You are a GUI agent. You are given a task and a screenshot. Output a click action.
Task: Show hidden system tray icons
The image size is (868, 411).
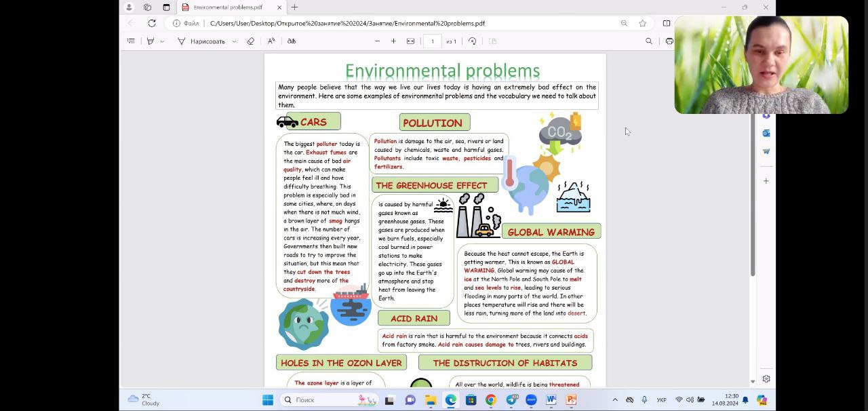coord(615,400)
